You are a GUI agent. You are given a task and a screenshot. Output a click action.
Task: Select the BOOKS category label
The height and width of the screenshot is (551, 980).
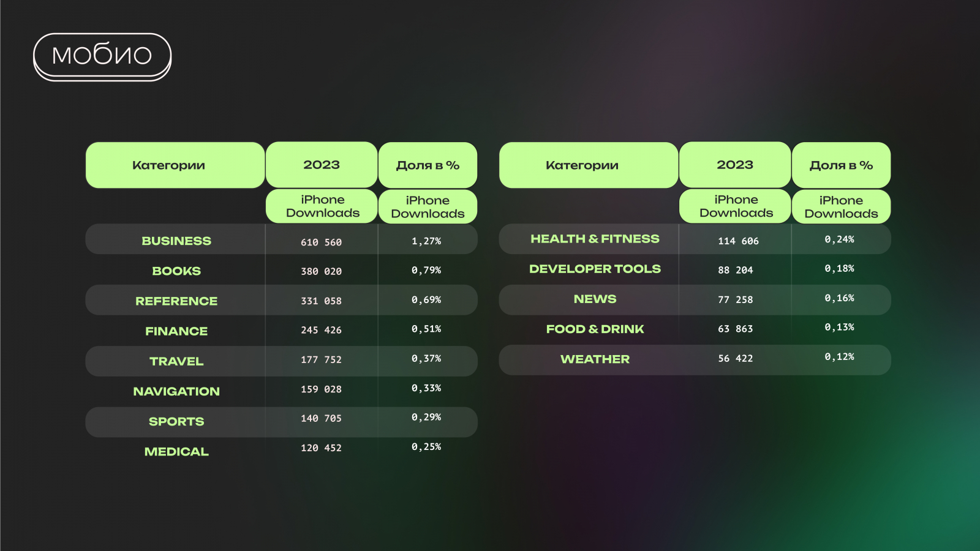point(176,271)
